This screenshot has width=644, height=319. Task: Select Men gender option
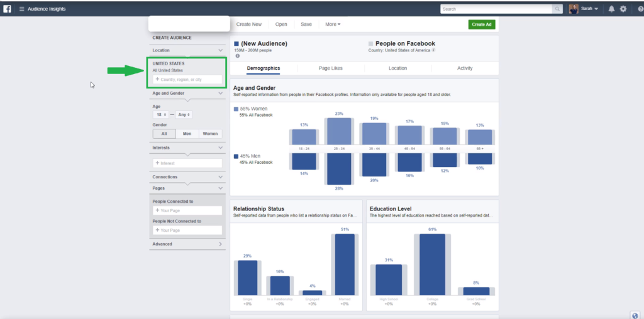point(187,134)
